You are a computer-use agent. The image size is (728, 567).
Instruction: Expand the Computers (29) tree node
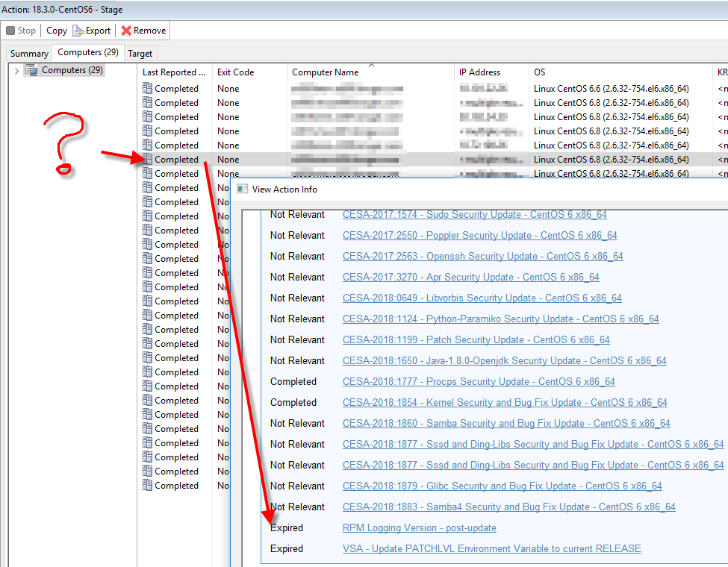16,71
